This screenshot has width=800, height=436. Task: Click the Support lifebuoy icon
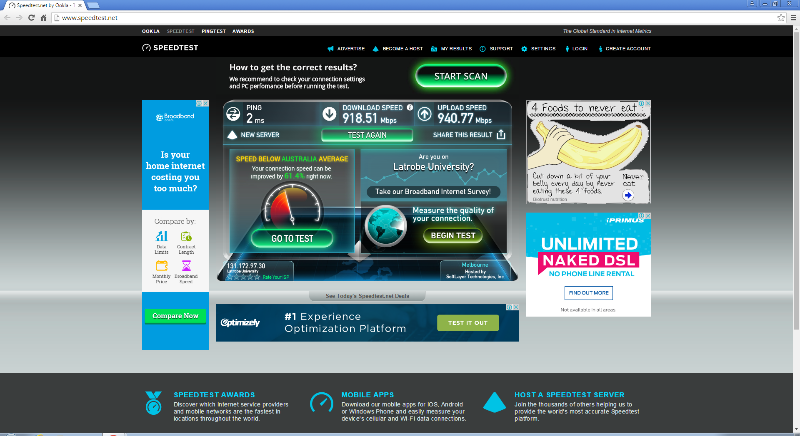(483, 49)
